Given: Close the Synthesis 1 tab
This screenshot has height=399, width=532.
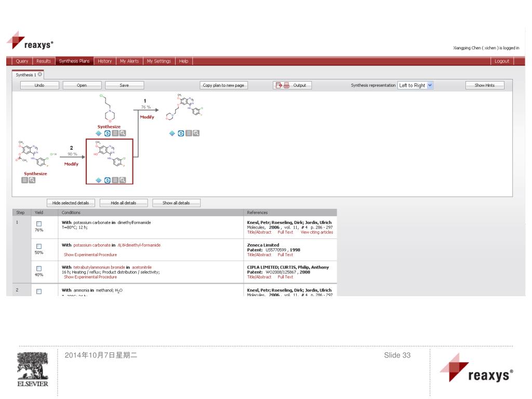Looking at the screenshot, I should [x=40, y=74].
